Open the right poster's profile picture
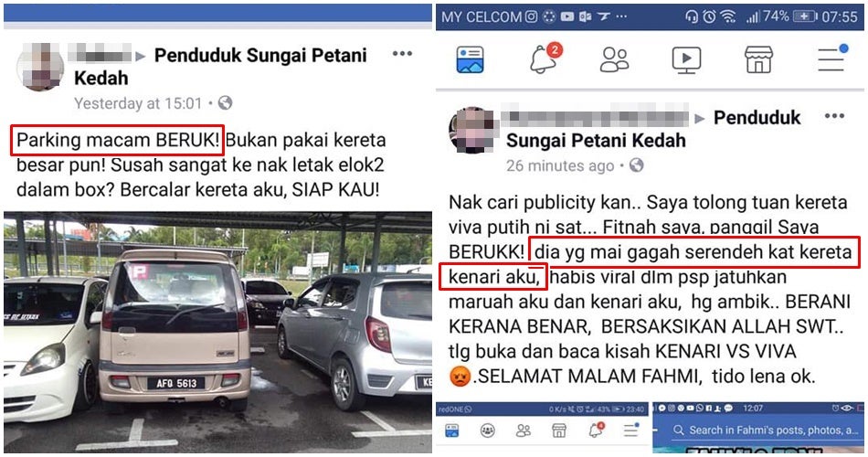 click(x=471, y=130)
